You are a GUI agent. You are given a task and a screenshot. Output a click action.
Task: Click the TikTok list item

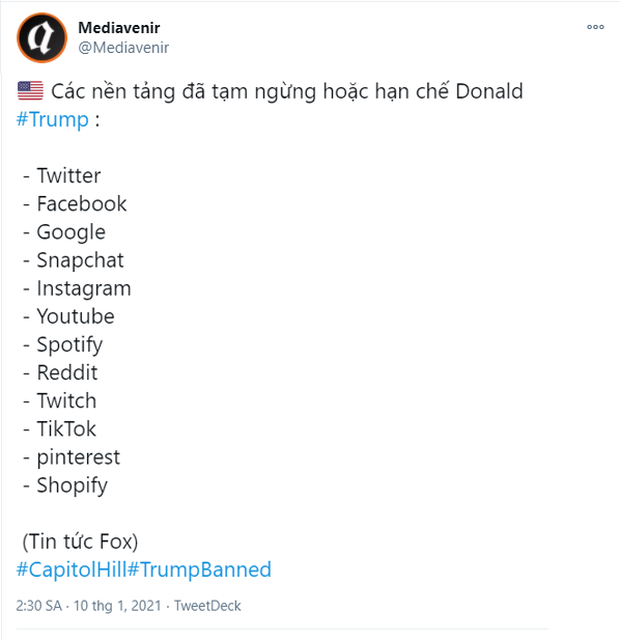[66, 429]
